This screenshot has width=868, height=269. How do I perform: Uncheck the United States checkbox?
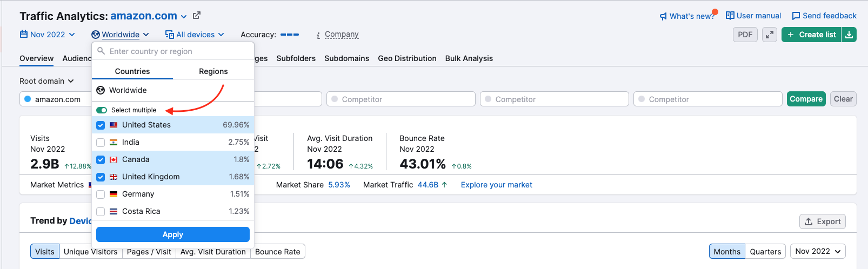pos(101,125)
